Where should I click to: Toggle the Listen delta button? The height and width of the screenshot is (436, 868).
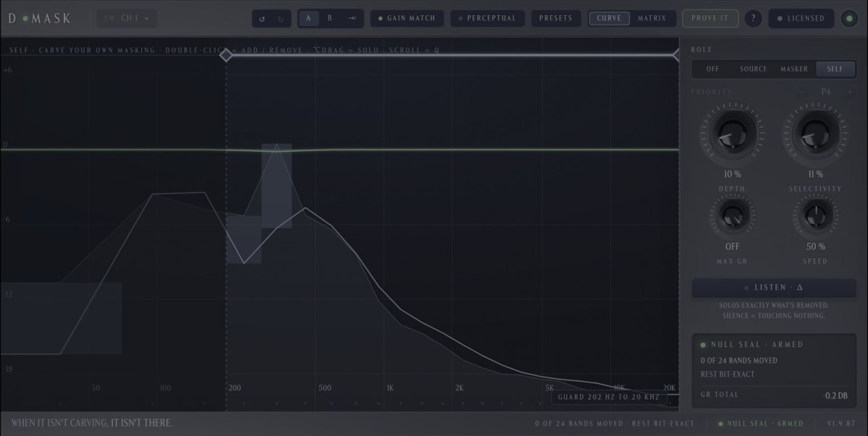click(x=774, y=288)
